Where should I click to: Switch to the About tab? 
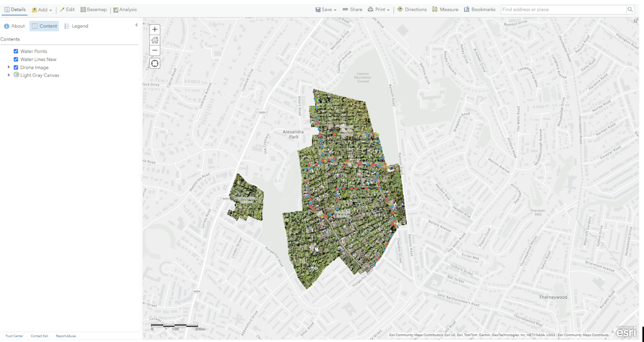point(14,26)
